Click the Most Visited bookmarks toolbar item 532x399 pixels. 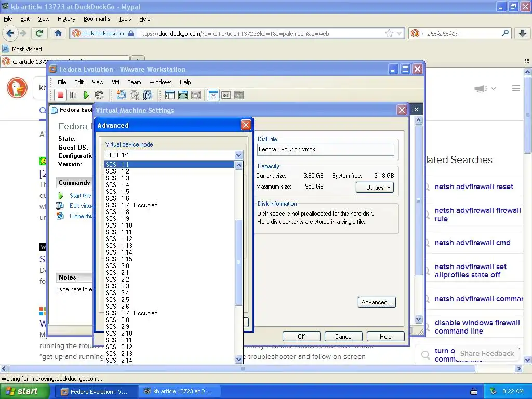(x=22, y=49)
